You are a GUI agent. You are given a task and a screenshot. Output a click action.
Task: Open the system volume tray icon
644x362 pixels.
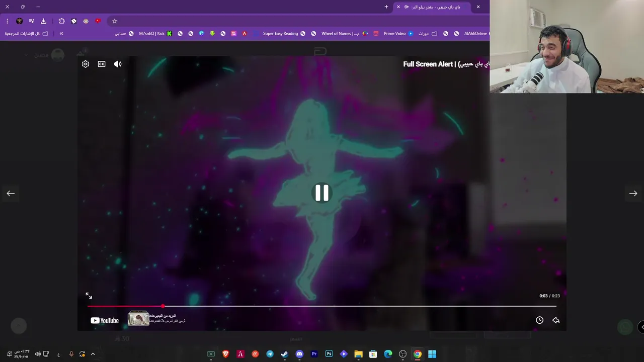[x=38, y=354]
